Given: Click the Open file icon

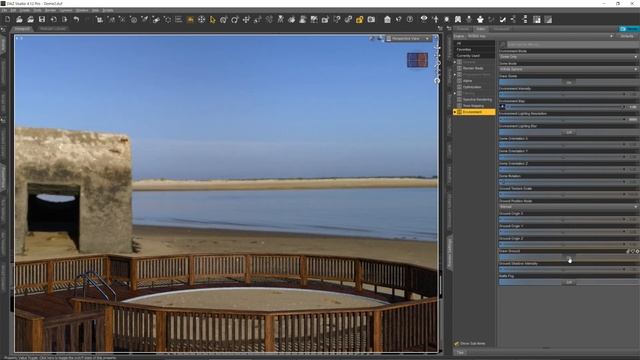Looking at the screenshot, I should [19, 19].
